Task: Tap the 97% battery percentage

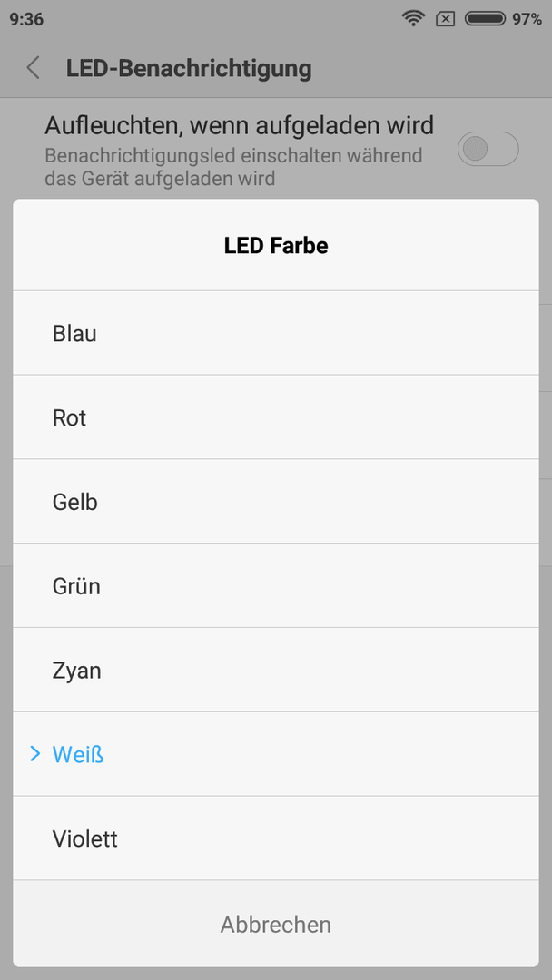Action: 527,19
